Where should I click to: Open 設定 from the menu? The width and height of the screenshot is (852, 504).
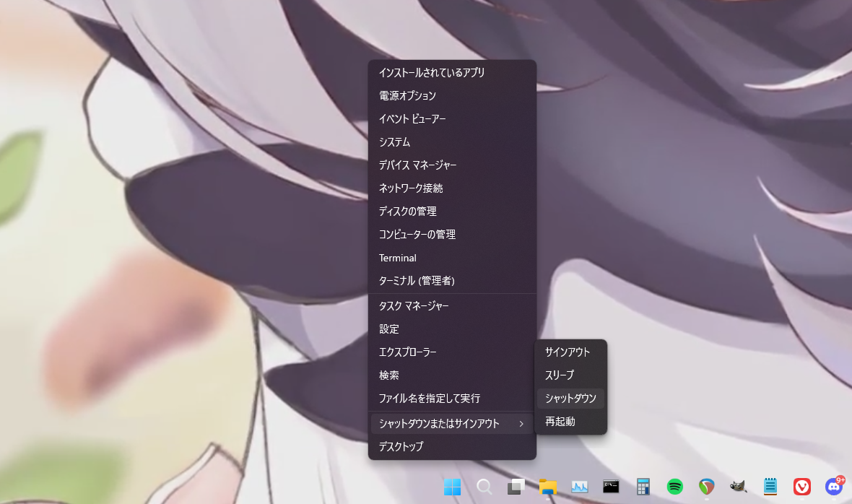452,329
